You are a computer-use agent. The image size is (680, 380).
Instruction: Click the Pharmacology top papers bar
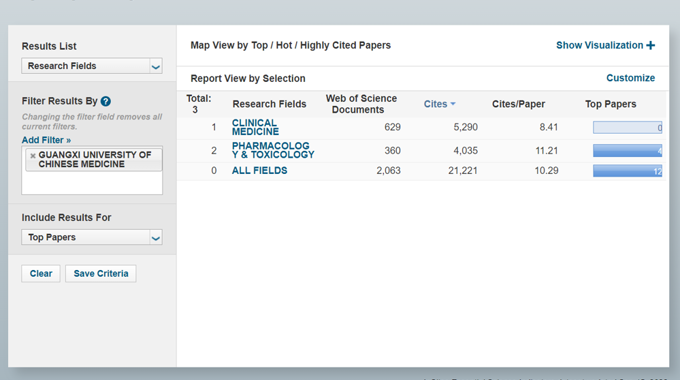pos(628,151)
